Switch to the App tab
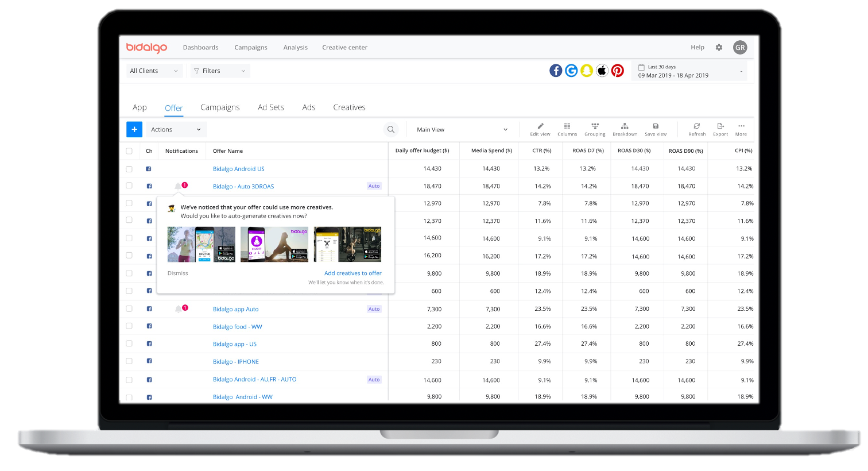868x471 pixels. pos(139,107)
